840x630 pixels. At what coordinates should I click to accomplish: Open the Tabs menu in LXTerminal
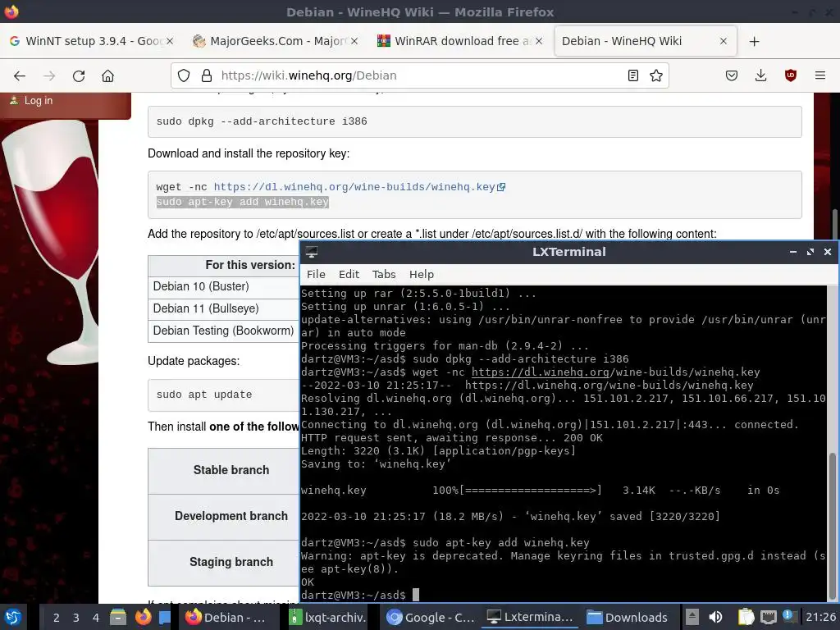[x=384, y=274]
